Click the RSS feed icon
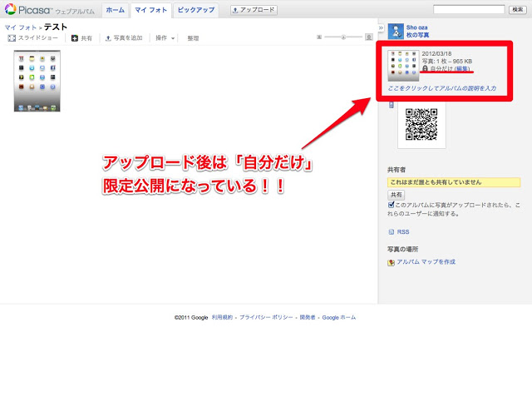Image resolution: width=532 pixels, height=397 pixels. click(392, 232)
